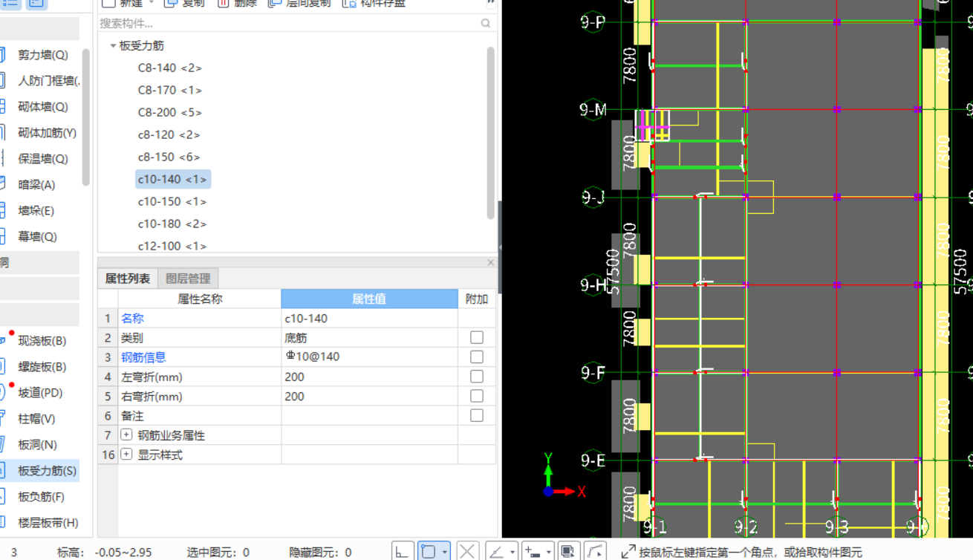This screenshot has height=560, width=973.
Task: Click the 板负筋(F) negative rebar icon
Action: click(x=2, y=497)
